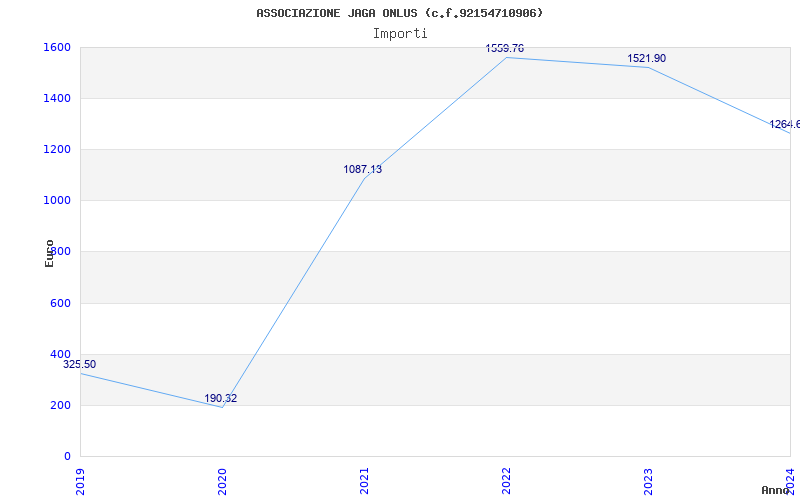The width and height of the screenshot is (800, 500).
Task: Click the 2020 x-axis label
Action: tap(222, 481)
